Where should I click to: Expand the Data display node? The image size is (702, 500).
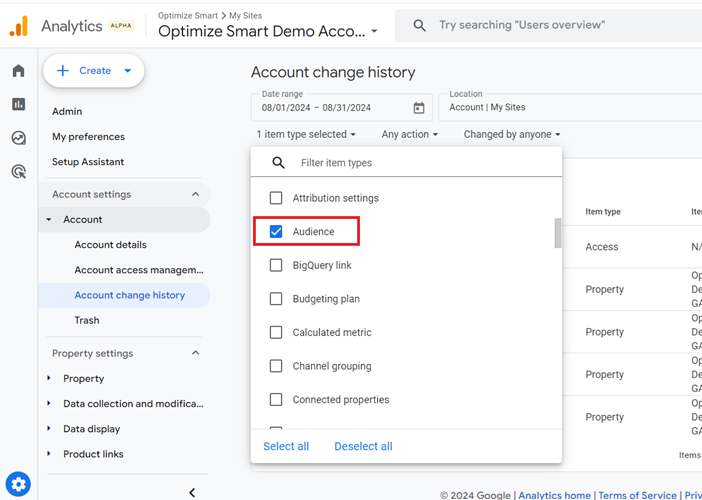point(49,429)
